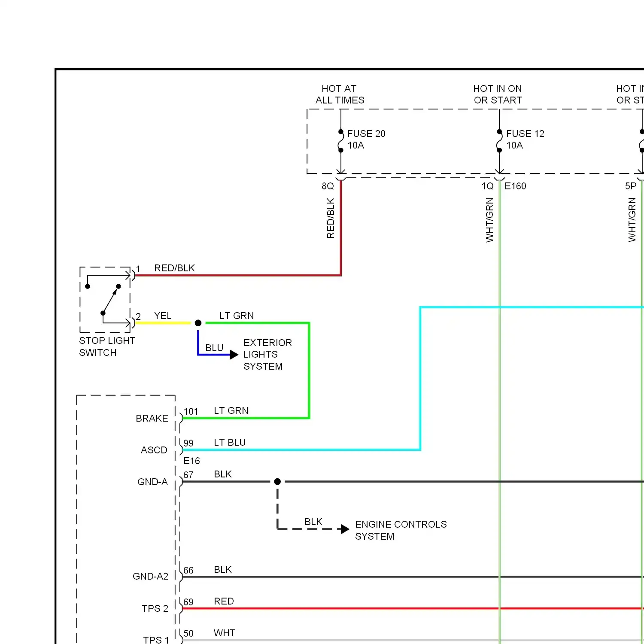
Task: Click the vertical 'WHT/GRN' label beside 1Q wire
Action: [489, 220]
